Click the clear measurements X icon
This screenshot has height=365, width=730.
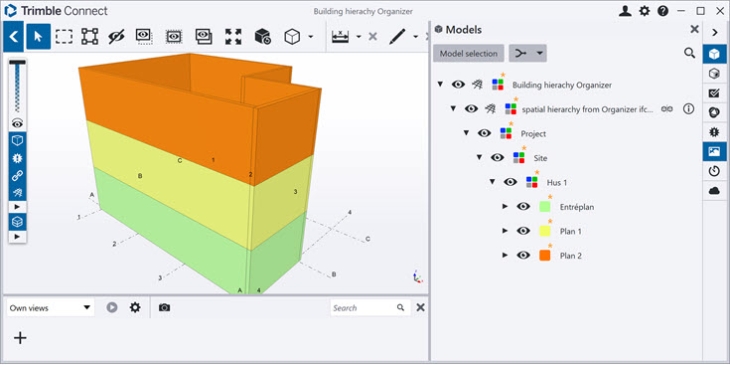[372, 36]
